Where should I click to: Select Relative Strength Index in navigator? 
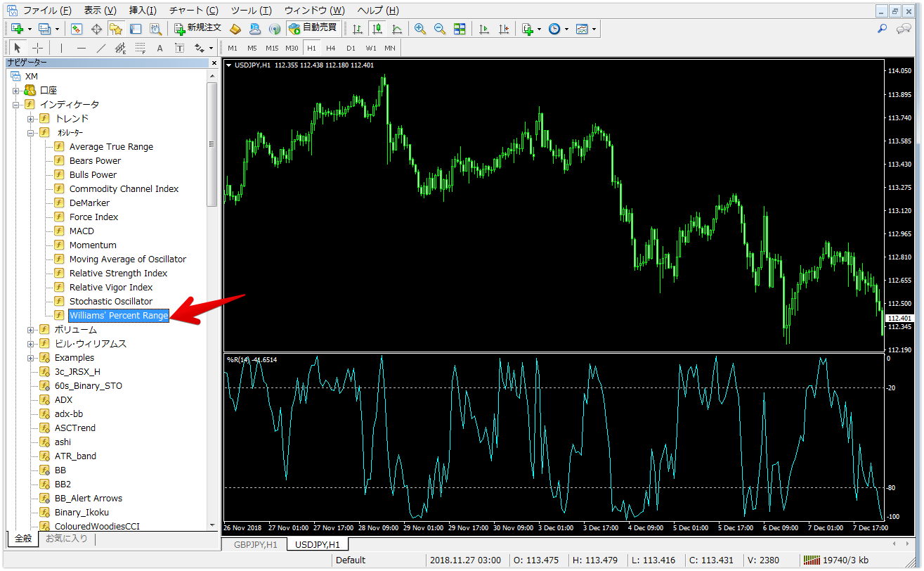pos(118,274)
